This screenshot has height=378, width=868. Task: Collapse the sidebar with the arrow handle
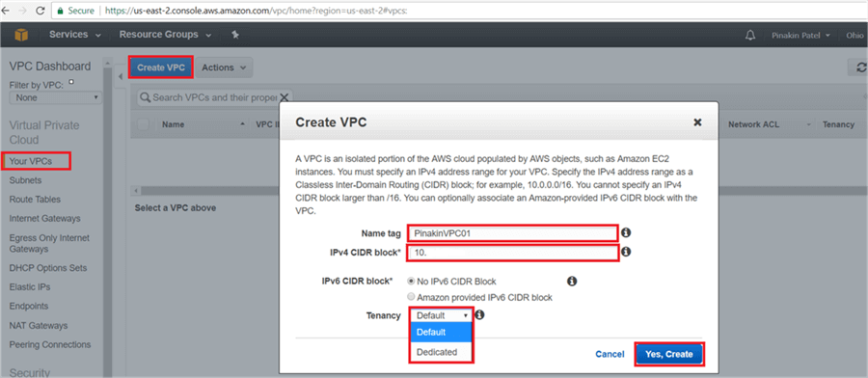[122, 76]
